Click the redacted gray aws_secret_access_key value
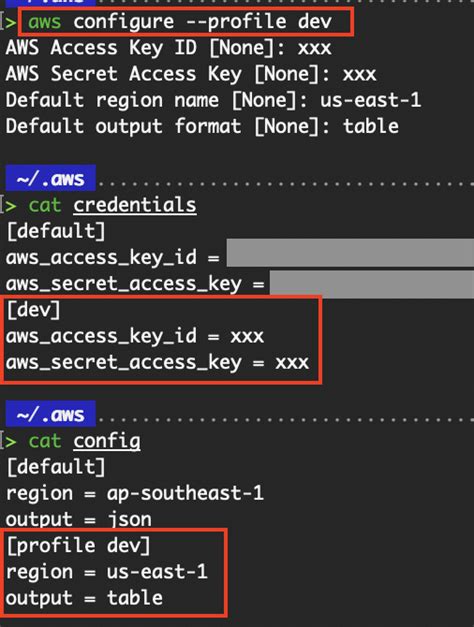This screenshot has width=474, height=627. 372,284
